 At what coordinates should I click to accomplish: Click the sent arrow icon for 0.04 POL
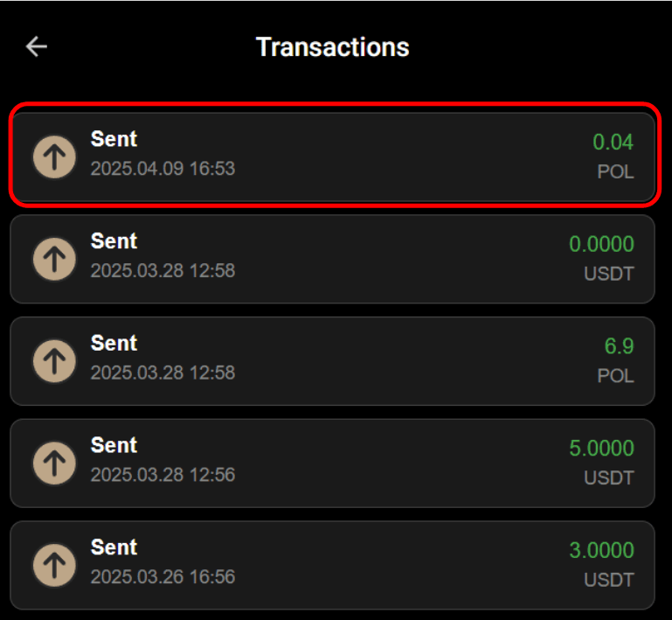pos(54,157)
